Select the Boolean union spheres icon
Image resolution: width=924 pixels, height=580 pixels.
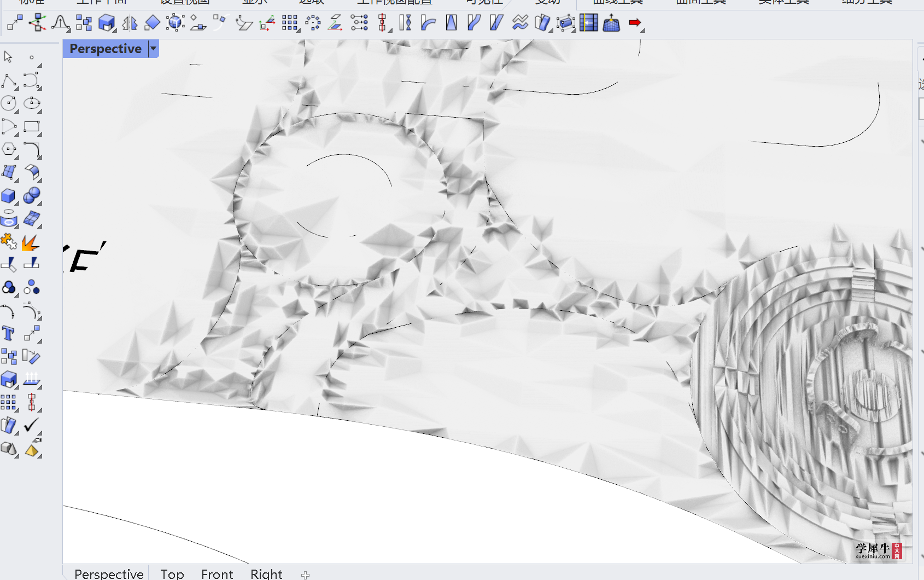tap(32, 195)
